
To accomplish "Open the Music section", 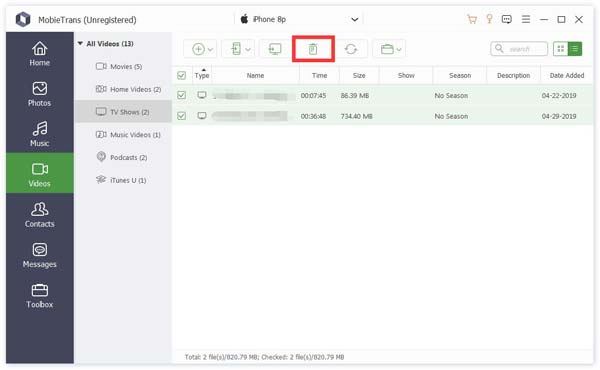I will point(39,134).
